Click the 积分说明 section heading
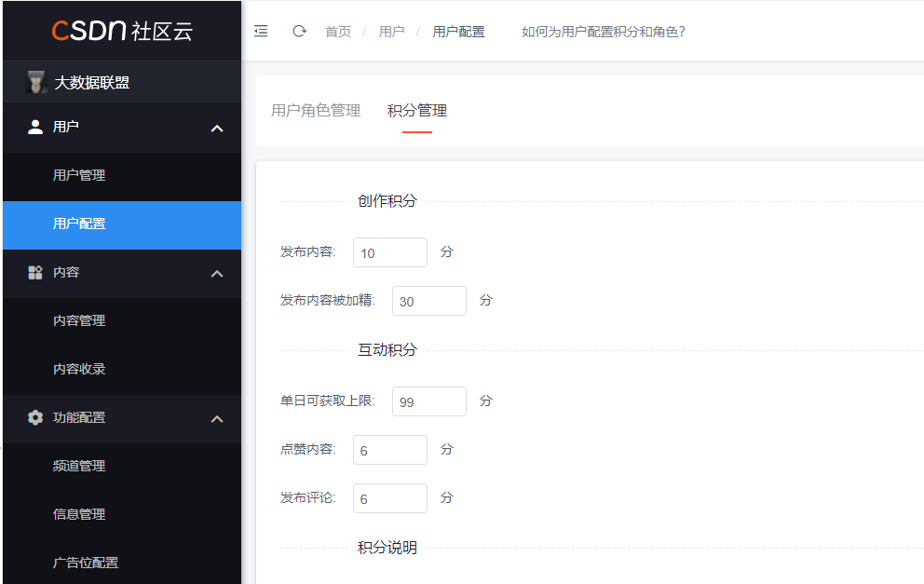924x584 pixels. click(387, 548)
